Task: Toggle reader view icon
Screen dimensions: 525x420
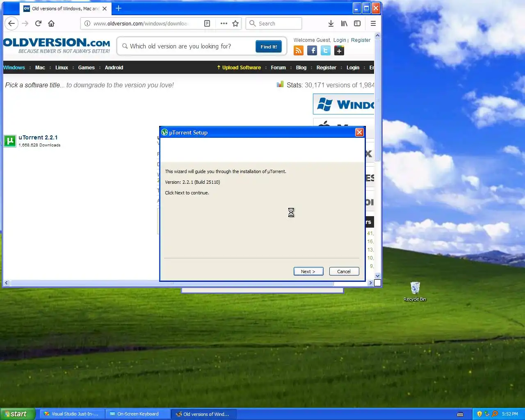Action: tap(207, 23)
